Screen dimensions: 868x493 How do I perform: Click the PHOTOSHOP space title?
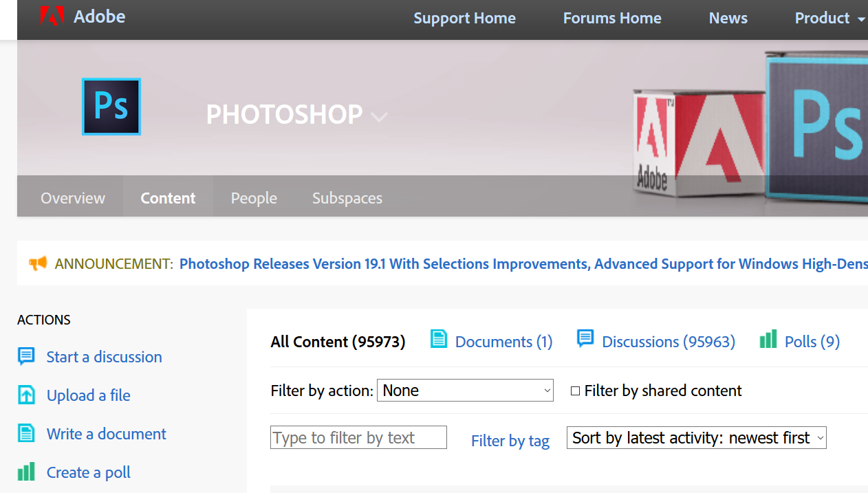(284, 115)
